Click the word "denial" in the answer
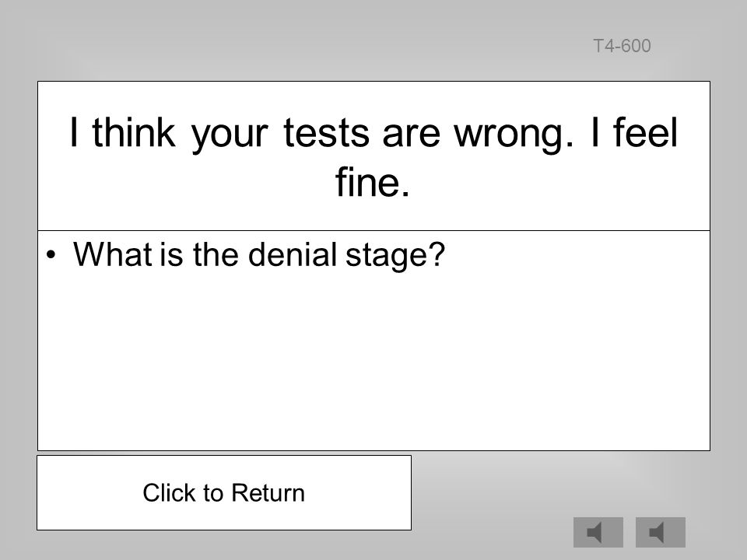The image size is (747, 560). tap(293, 255)
